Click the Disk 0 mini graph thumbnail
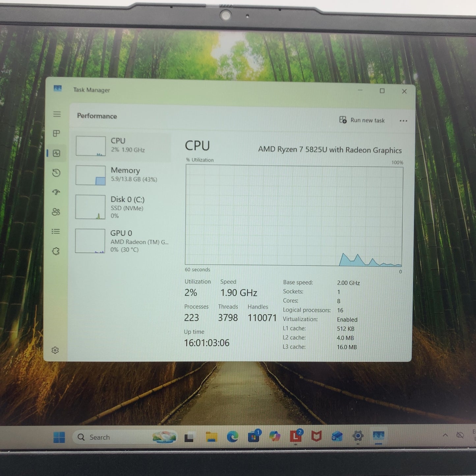The width and height of the screenshot is (476, 476). pyautogui.click(x=90, y=207)
